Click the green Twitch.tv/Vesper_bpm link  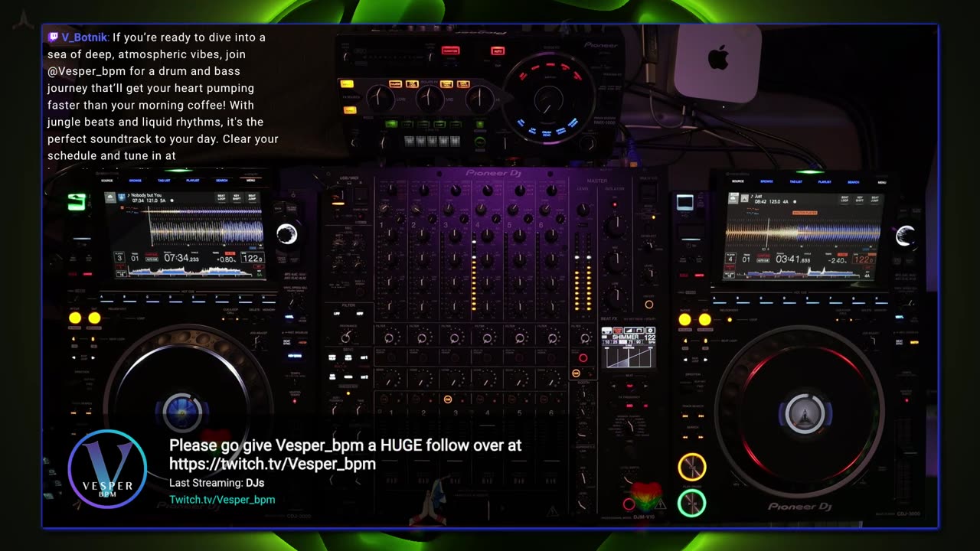[222, 500]
